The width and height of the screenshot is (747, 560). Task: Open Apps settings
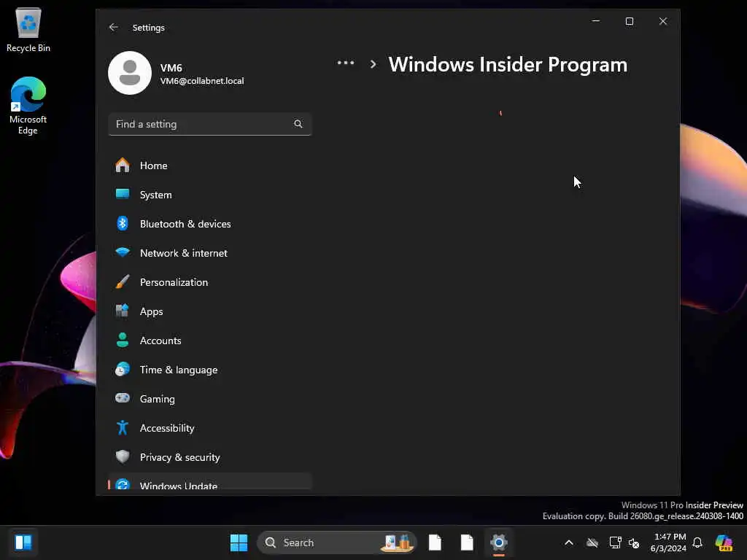(x=209, y=311)
